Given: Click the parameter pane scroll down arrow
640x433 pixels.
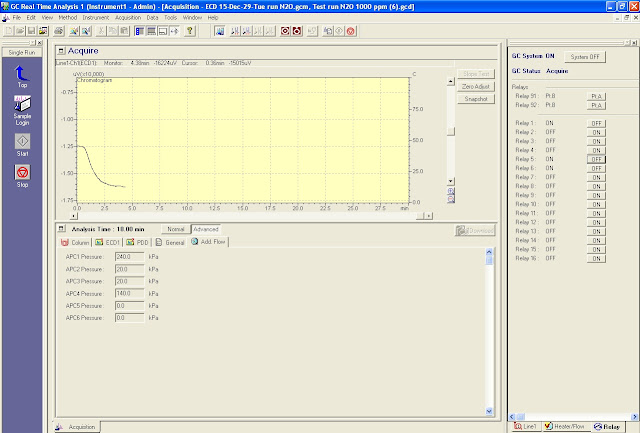Looking at the screenshot, I should point(489,411).
